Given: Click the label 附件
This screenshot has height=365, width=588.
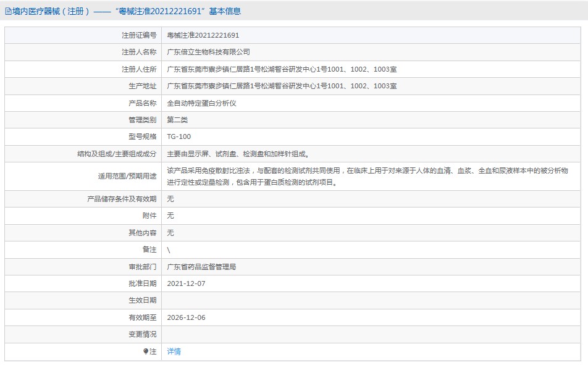Looking at the screenshot, I should click(x=149, y=216).
